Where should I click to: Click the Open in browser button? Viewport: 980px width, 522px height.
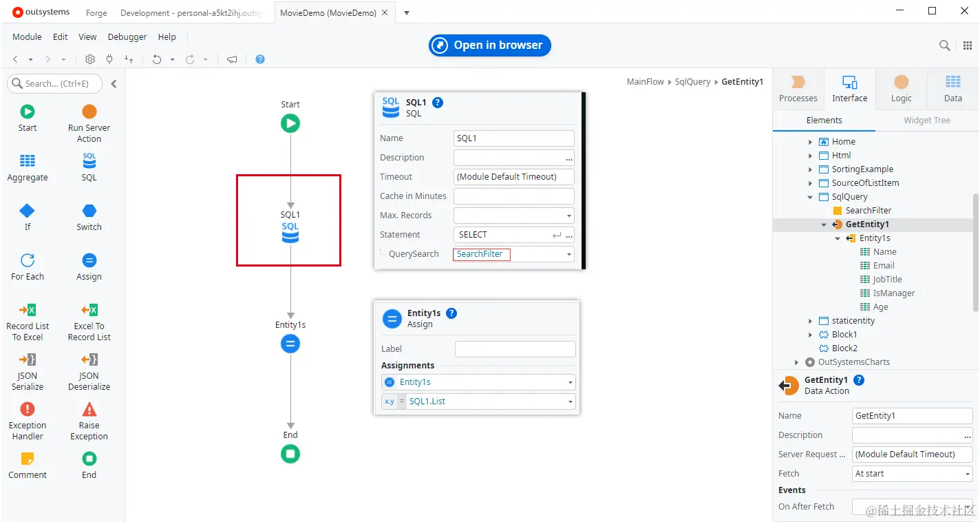[x=489, y=45]
